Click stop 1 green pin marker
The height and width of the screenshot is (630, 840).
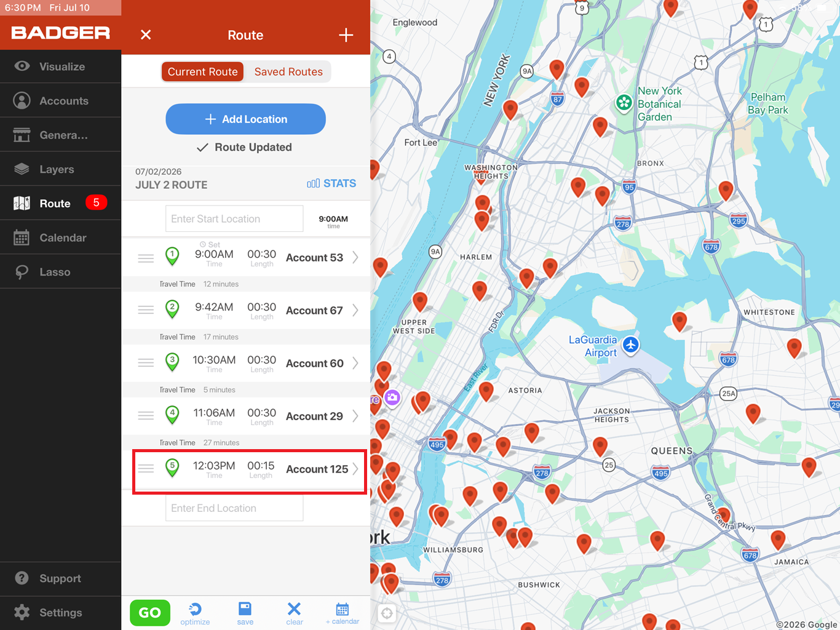(172, 257)
